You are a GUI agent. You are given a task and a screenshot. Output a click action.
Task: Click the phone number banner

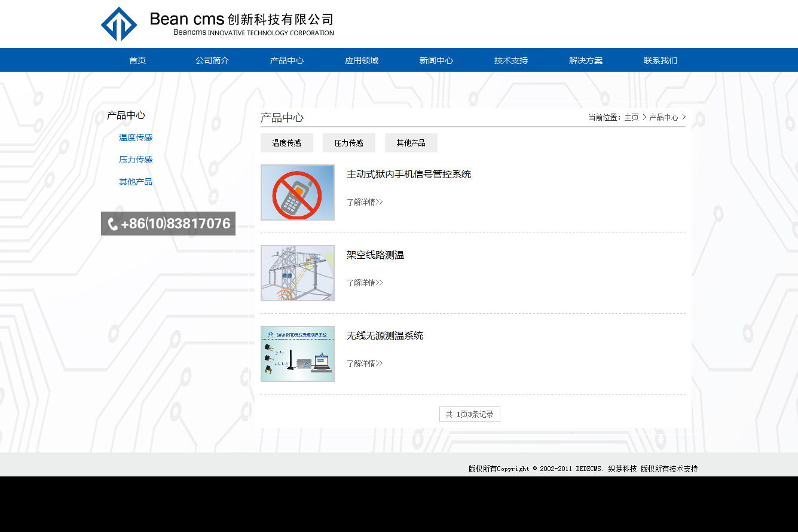168,224
